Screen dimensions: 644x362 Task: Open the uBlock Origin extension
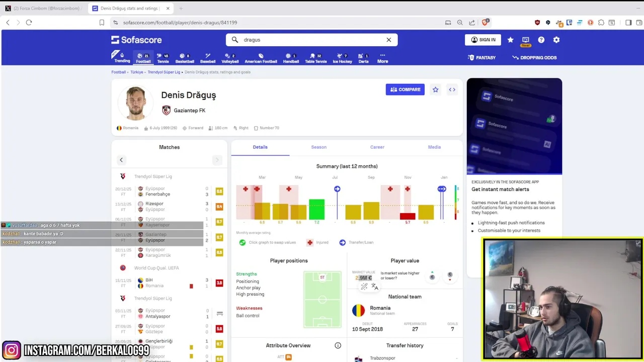click(x=537, y=23)
